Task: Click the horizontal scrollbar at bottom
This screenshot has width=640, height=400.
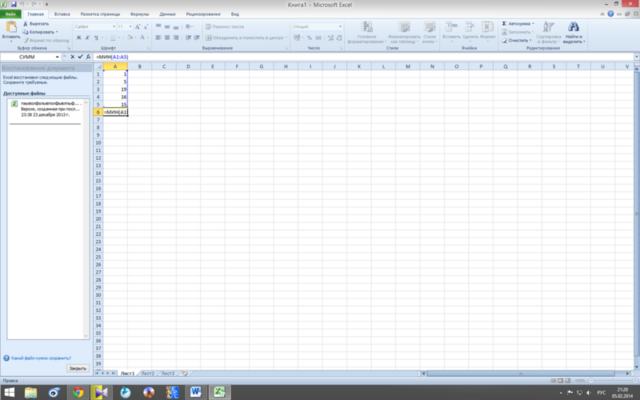Action: coord(520,373)
